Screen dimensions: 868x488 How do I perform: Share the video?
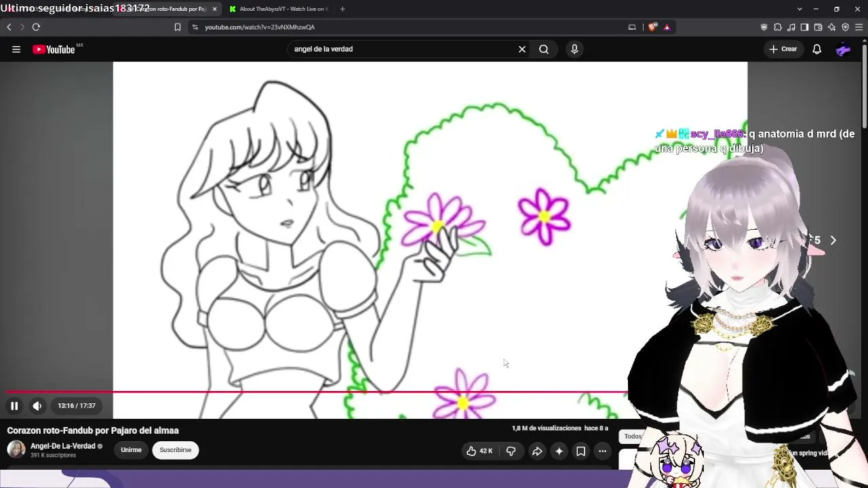537,451
